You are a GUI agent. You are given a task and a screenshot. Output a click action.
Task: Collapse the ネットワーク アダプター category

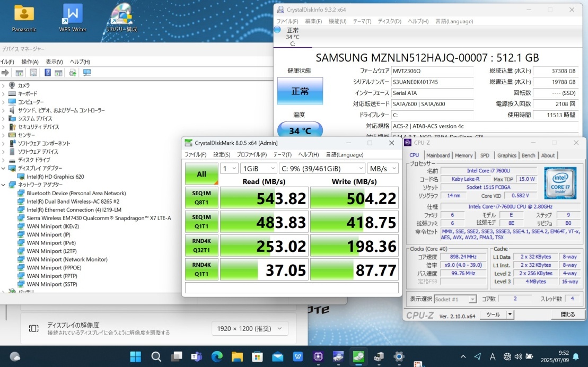3,185
